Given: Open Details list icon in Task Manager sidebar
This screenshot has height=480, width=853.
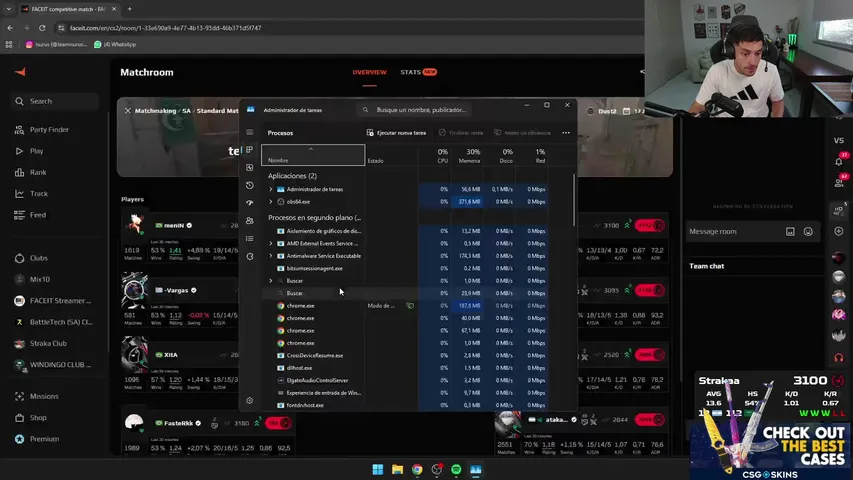Looking at the screenshot, I should [x=250, y=238].
